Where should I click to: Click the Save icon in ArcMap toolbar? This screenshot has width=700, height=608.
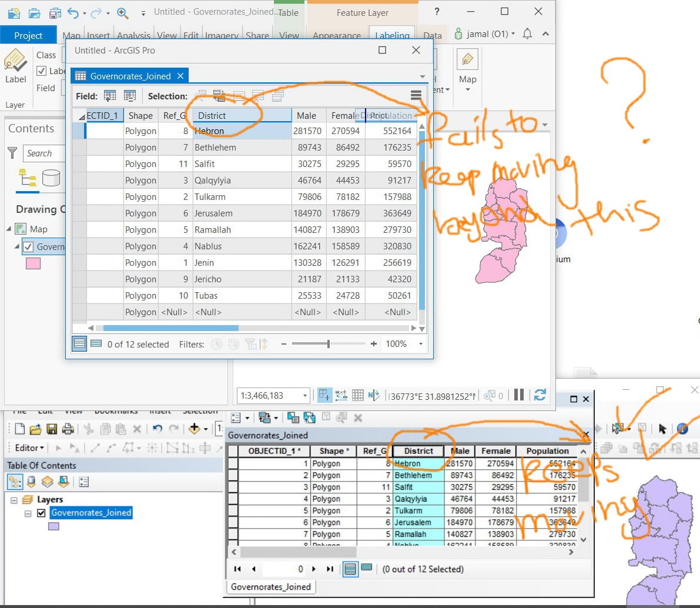coord(52,429)
